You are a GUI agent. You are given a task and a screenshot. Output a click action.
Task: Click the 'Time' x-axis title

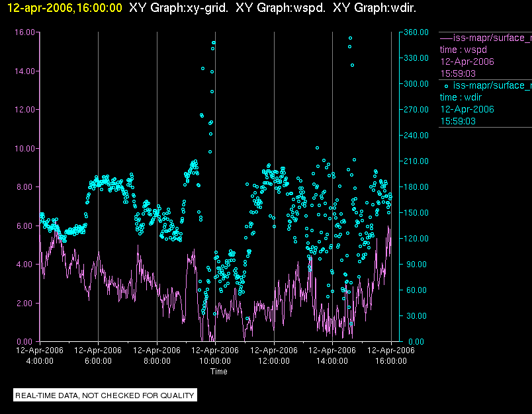[x=218, y=372]
